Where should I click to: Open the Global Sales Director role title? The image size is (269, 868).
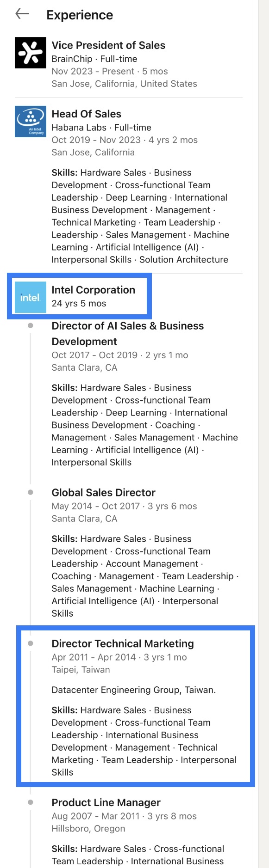coord(104,493)
